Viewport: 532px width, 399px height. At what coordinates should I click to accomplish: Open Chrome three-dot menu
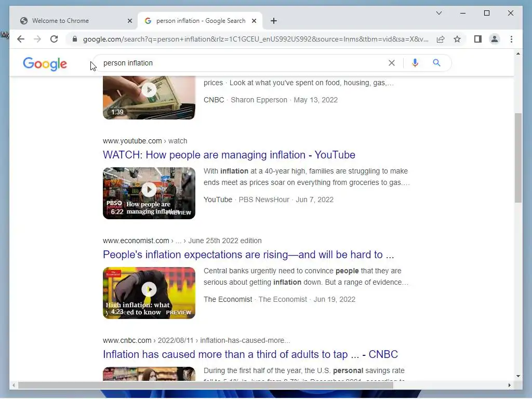pyautogui.click(x=511, y=39)
